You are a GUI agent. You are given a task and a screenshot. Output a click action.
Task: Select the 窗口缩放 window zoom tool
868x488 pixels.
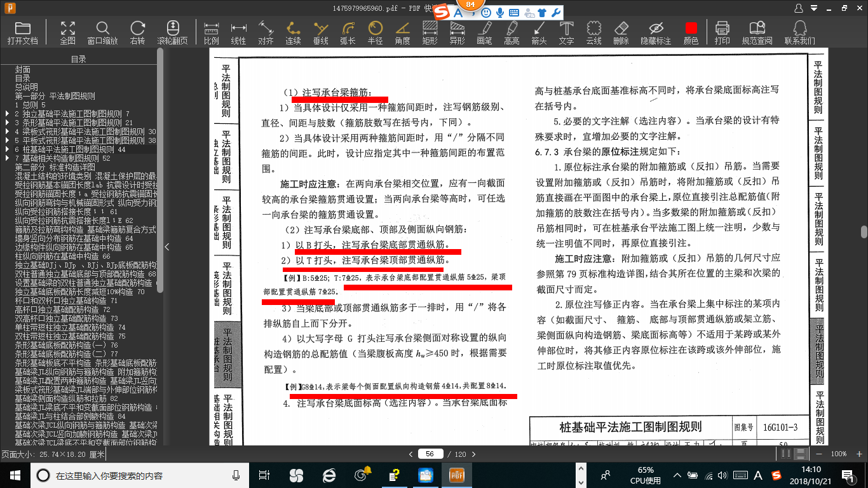(x=102, y=33)
